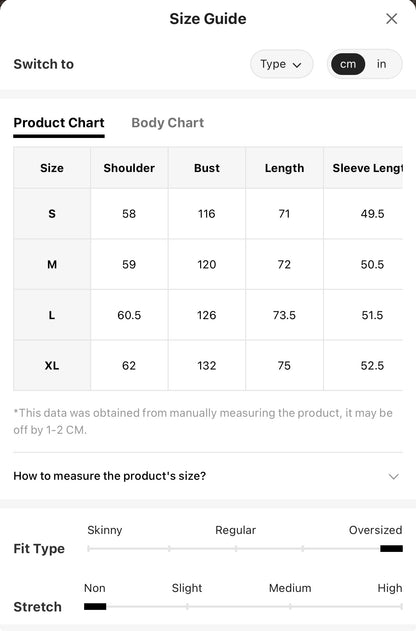The image size is (416, 631).
Task: Click the Sleeve Length column header
Action: pos(367,168)
